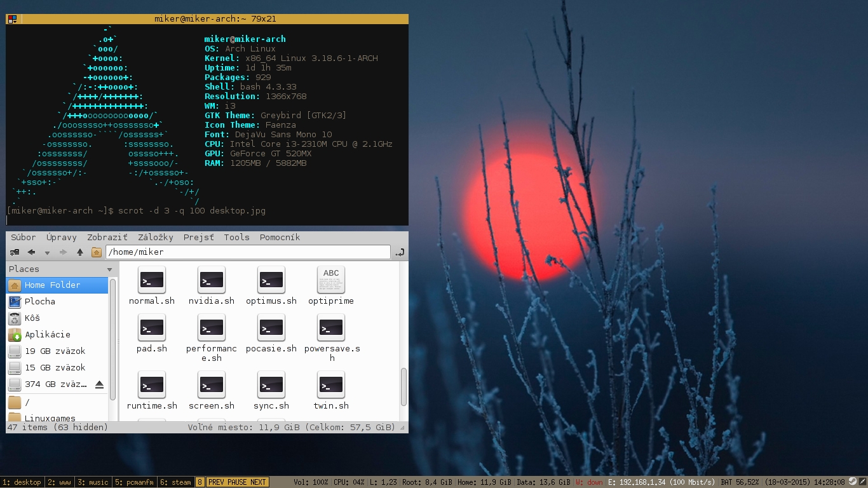Click the Vol: 100% status entry
868x488 pixels.
tap(311, 482)
